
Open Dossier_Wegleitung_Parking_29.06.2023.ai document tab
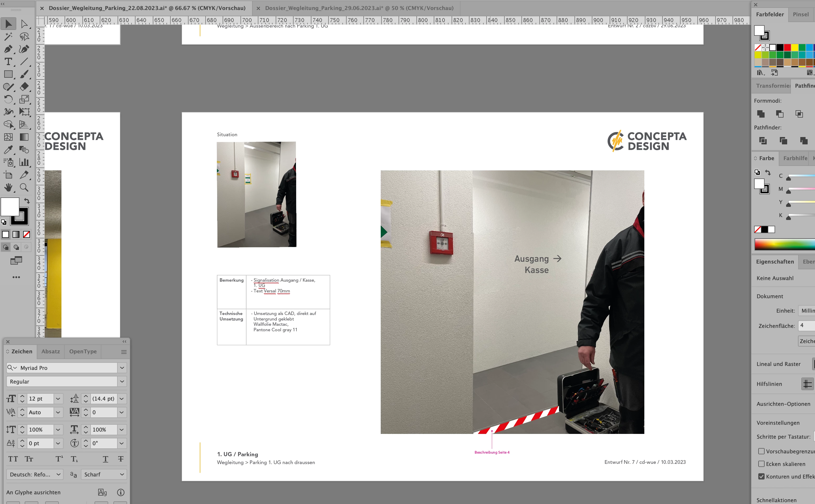point(359,8)
